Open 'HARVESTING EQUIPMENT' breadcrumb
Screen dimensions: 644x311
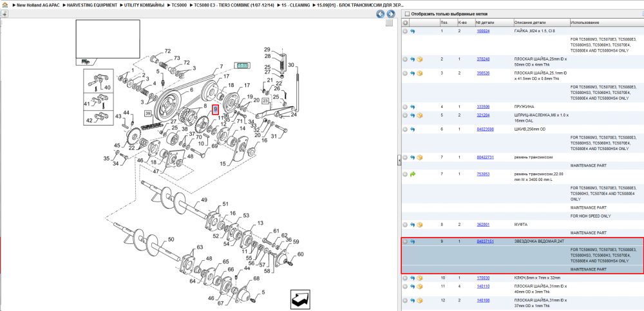(x=91, y=5)
